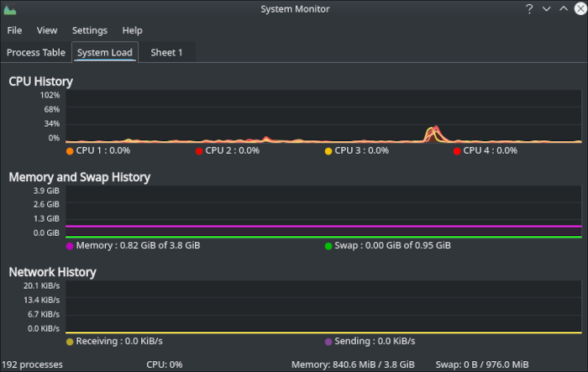Click the 34% axis label on CPU graph
The height and width of the screenshot is (372, 588).
pyautogui.click(x=52, y=123)
